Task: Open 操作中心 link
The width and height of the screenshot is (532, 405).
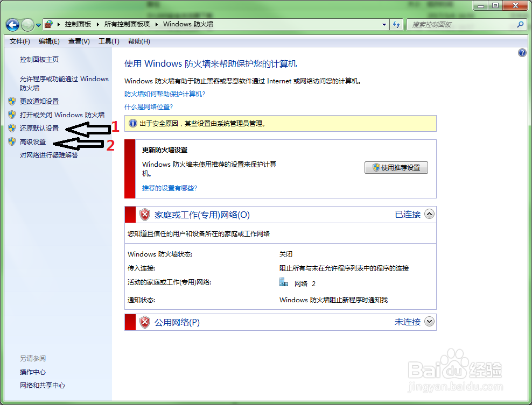Action: coord(32,372)
